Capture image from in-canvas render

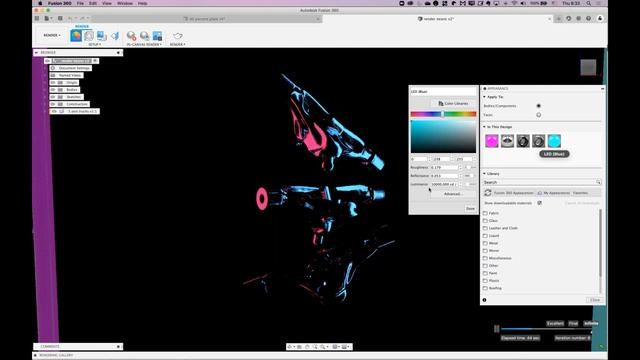157,36
